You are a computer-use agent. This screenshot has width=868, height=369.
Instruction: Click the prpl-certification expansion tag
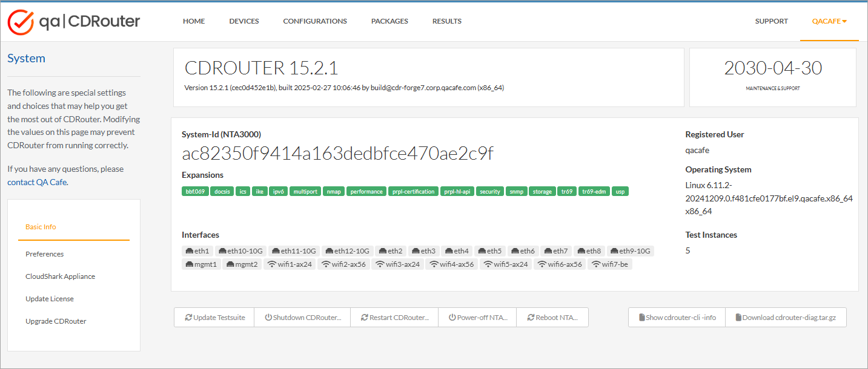click(x=413, y=191)
